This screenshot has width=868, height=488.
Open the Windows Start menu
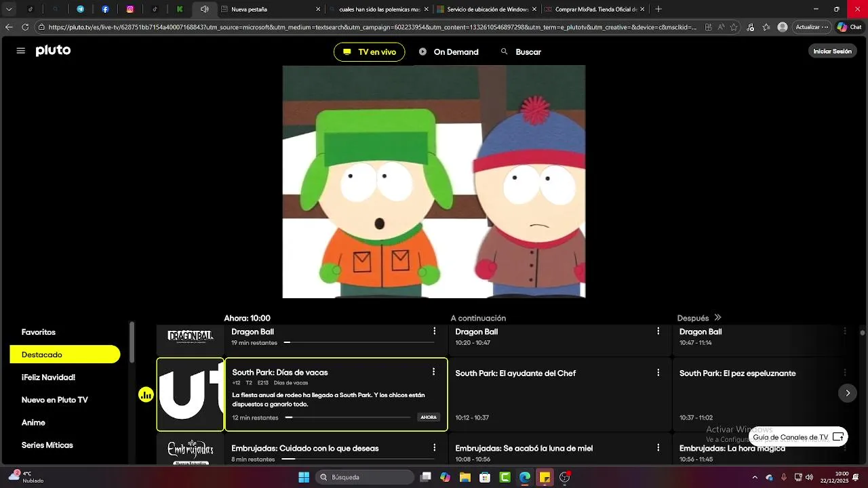point(304,477)
